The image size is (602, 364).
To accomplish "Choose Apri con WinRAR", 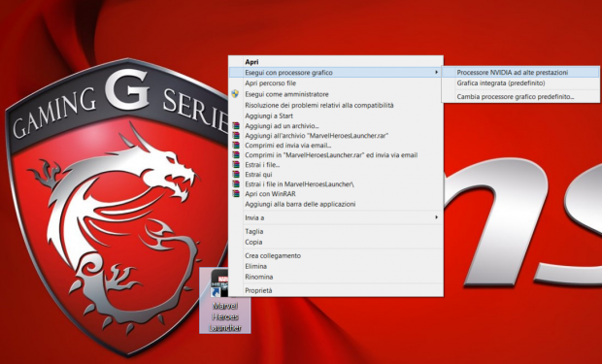I will pos(336,194).
